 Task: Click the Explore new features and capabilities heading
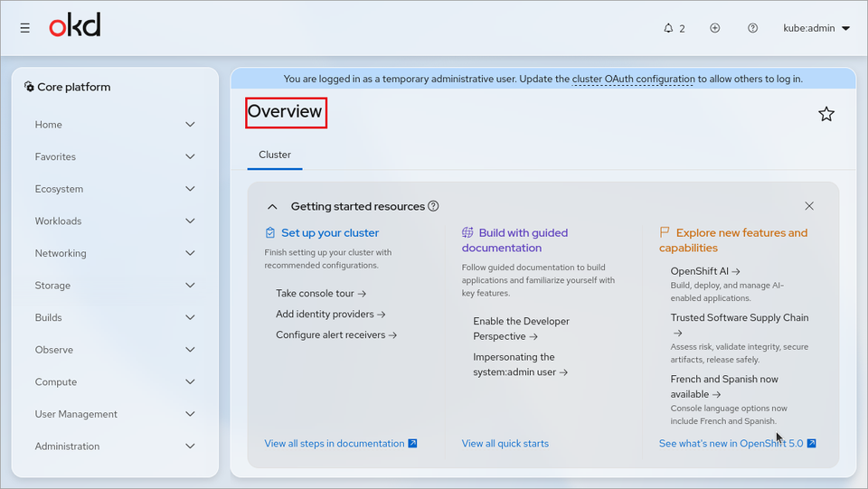(x=733, y=240)
